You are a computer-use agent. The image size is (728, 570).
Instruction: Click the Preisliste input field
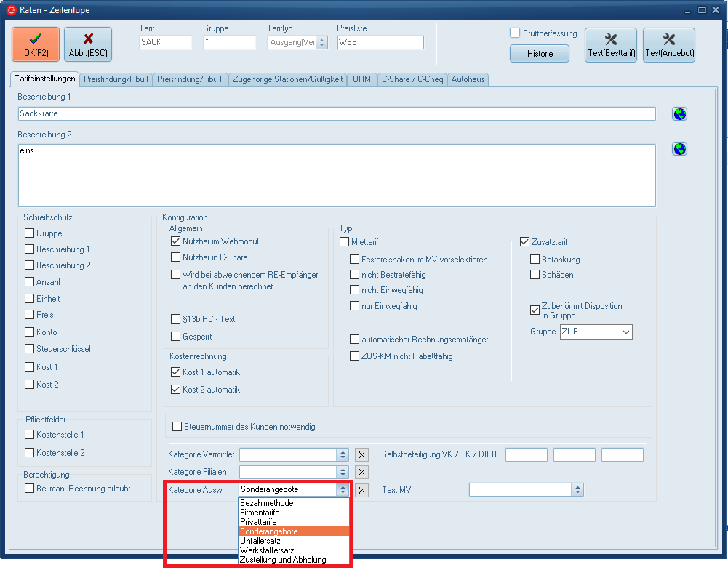[380, 43]
